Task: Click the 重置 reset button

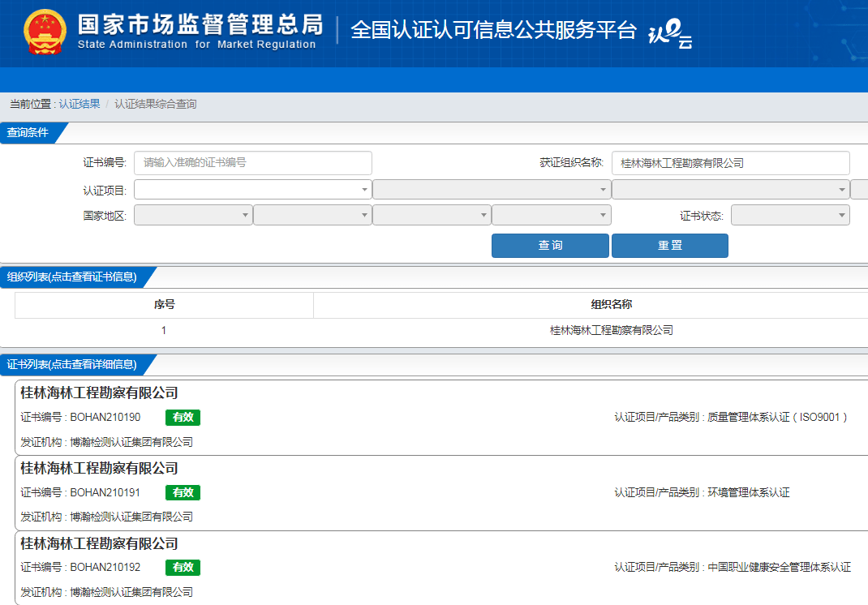Action: click(670, 246)
